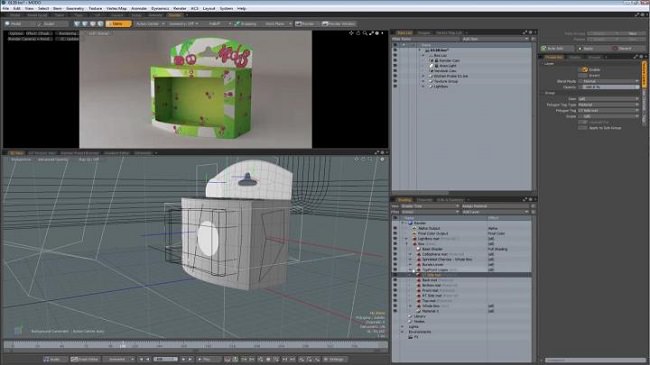This screenshot has width=650, height=365.
Task: Open the Render menu
Action: (x=180, y=8)
